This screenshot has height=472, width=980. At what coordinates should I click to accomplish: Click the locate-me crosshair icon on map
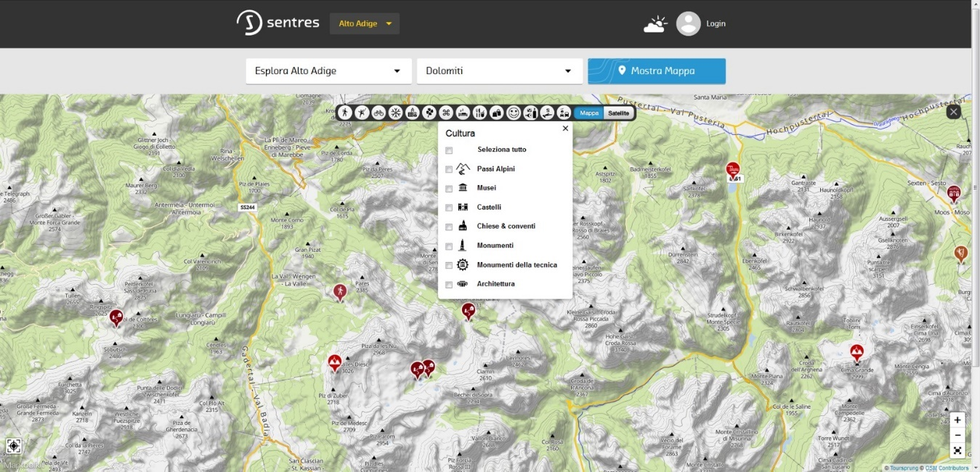pyautogui.click(x=14, y=446)
